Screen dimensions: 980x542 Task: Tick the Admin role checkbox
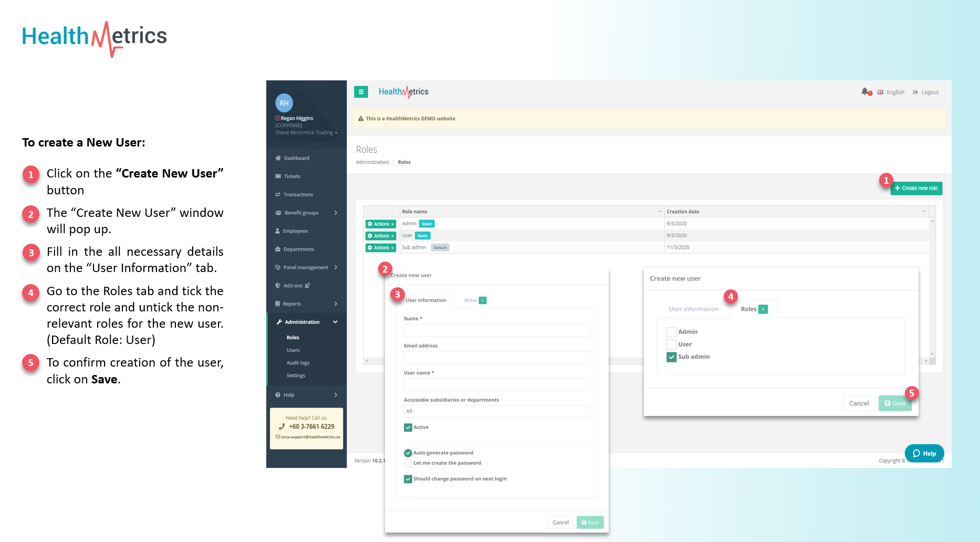click(671, 332)
